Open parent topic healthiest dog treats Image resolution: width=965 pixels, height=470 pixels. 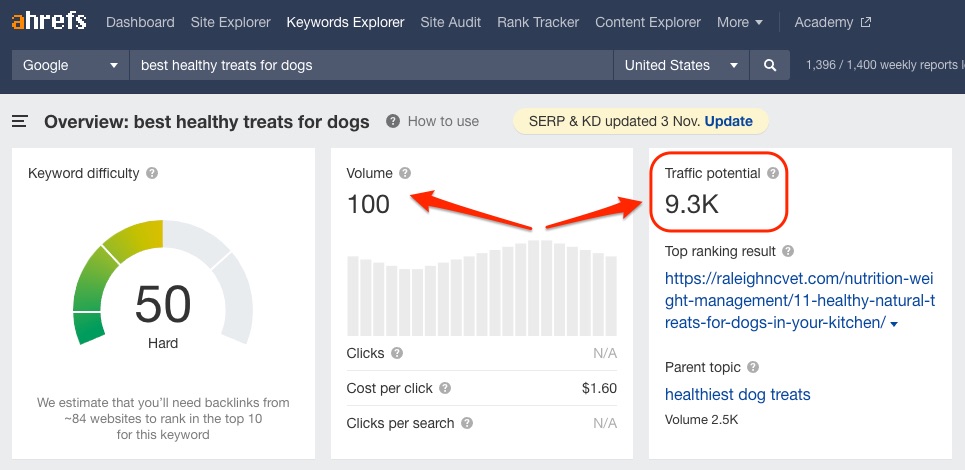click(737, 394)
